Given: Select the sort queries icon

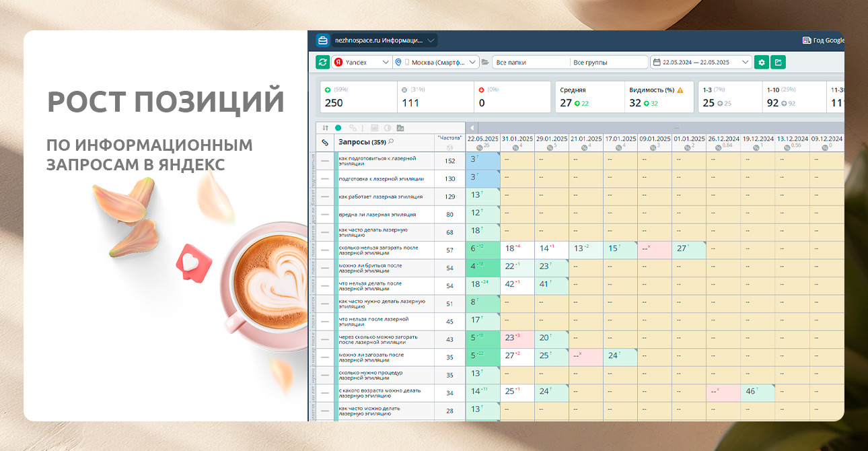Looking at the screenshot, I should tap(325, 128).
